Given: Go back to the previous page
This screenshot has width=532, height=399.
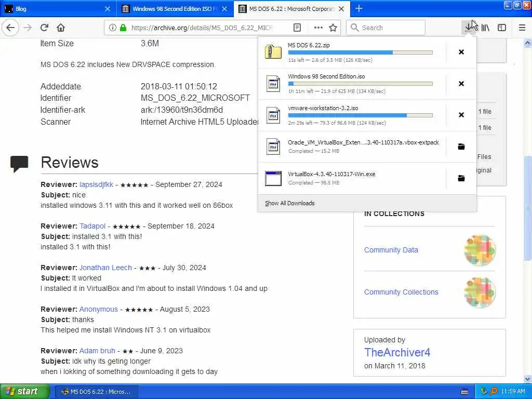Looking at the screenshot, I should 10,28.
